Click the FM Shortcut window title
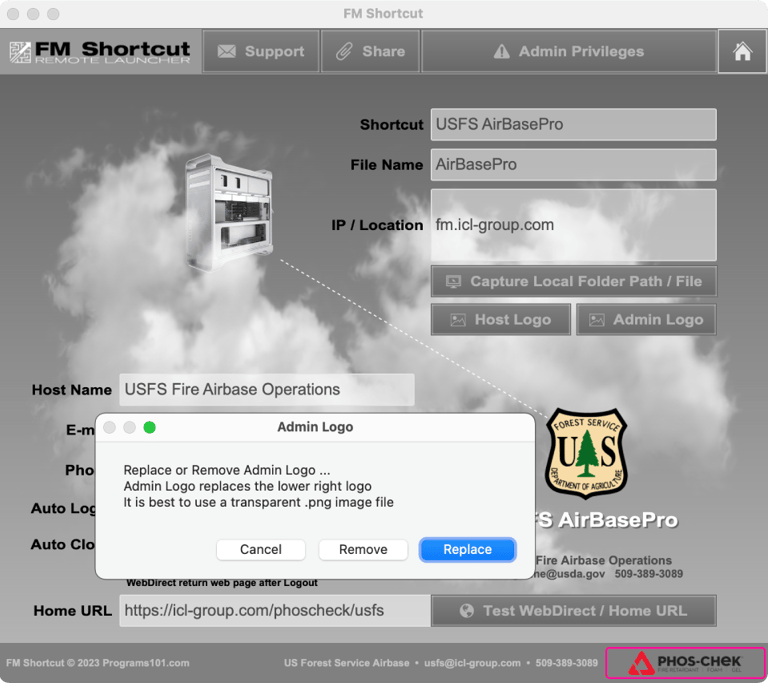 [x=383, y=14]
